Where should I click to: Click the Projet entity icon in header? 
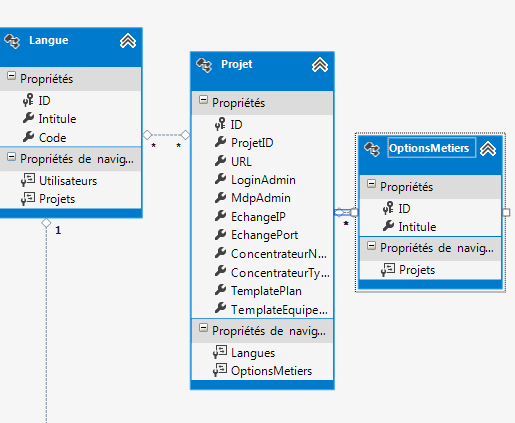point(204,65)
